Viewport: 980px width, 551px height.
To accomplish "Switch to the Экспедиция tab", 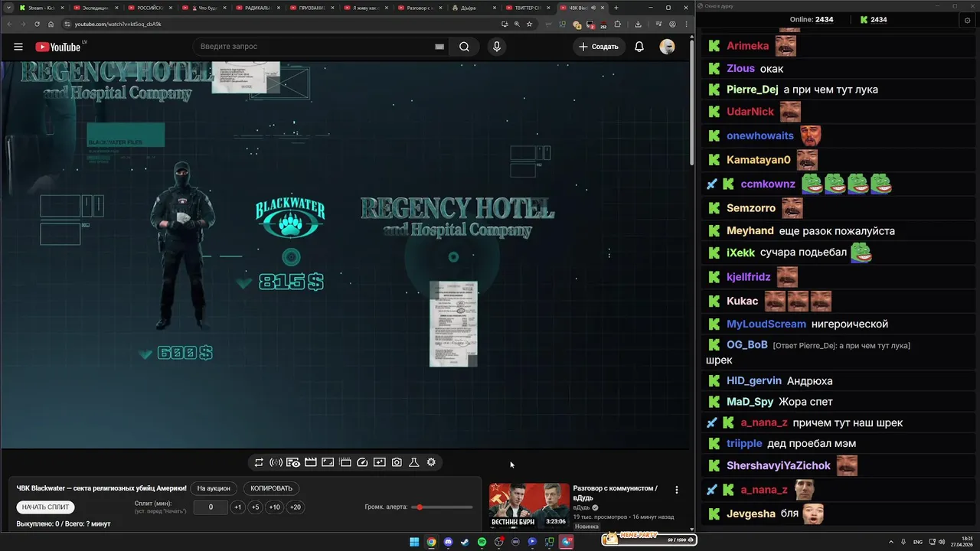I will (x=96, y=8).
